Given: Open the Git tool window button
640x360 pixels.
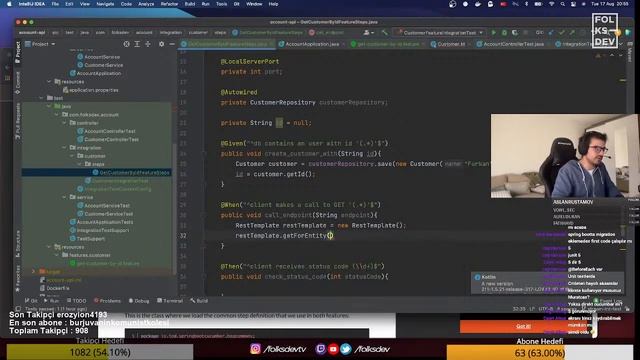Looking at the screenshot, I should pyautogui.click(x=31, y=301).
